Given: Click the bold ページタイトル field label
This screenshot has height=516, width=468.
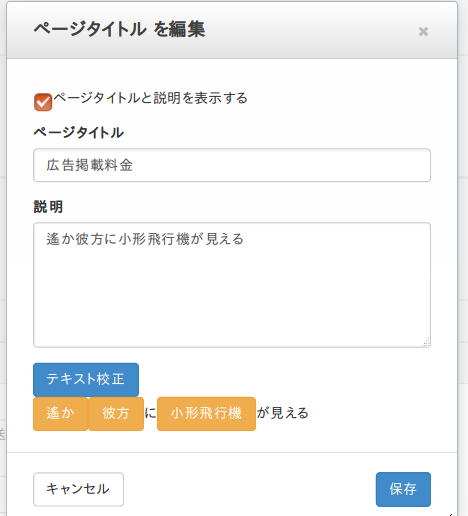Looking at the screenshot, I should pos(79,133).
